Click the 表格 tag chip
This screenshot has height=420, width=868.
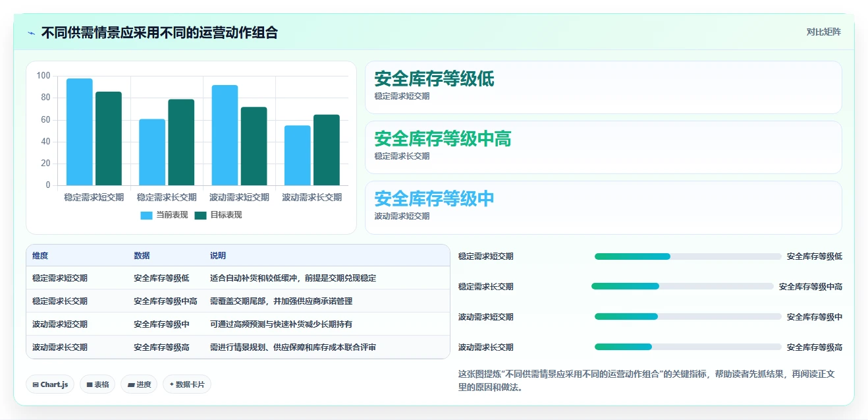(x=97, y=384)
